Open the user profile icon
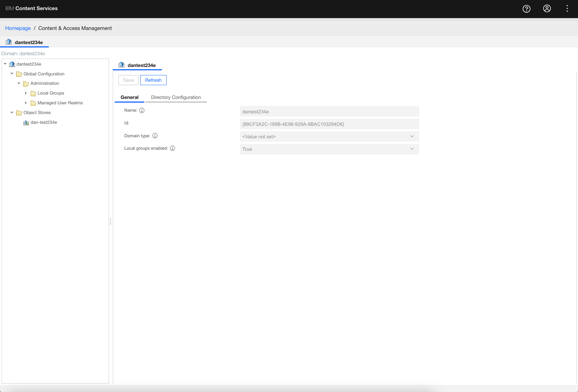 click(547, 9)
